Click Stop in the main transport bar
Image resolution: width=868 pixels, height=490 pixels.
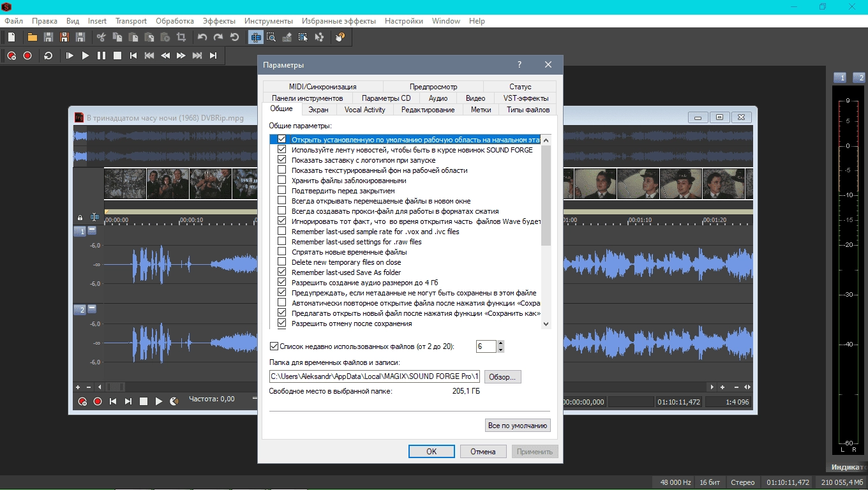tap(117, 56)
